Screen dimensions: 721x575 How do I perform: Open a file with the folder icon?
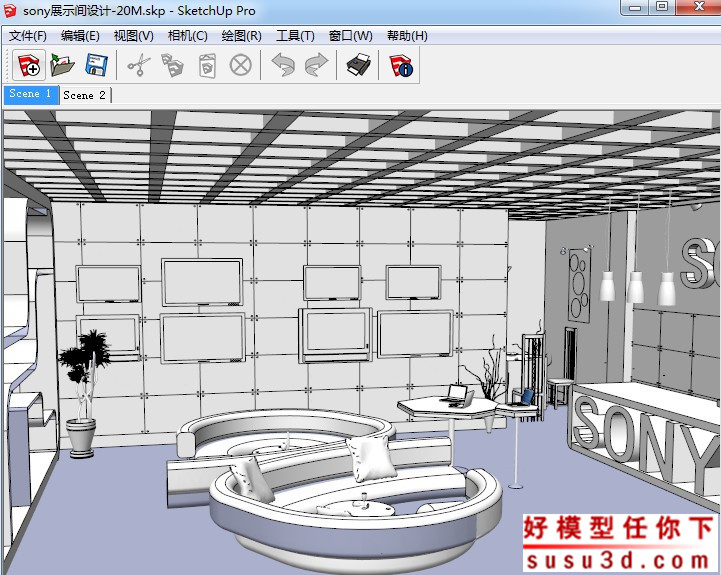click(x=63, y=65)
